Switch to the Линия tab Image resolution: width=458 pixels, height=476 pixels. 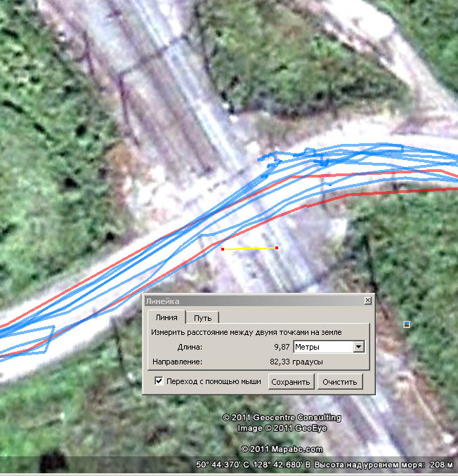tap(166, 317)
